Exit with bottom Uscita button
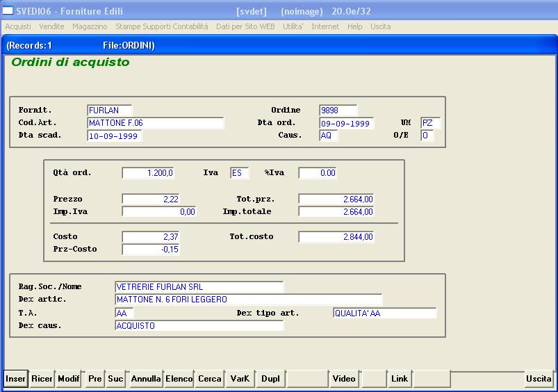Viewport: 558px width, 392px height. (x=539, y=379)
